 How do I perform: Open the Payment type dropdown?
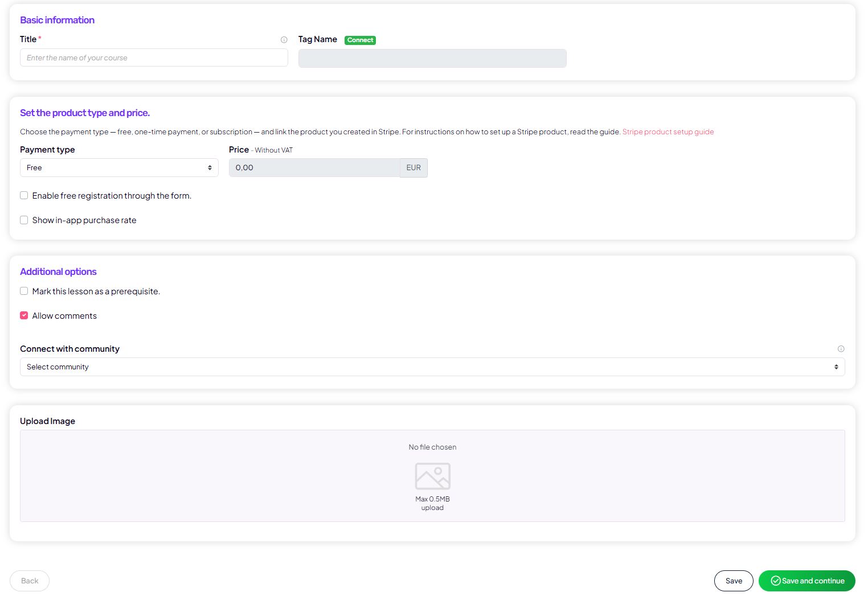tap(119, 168)
